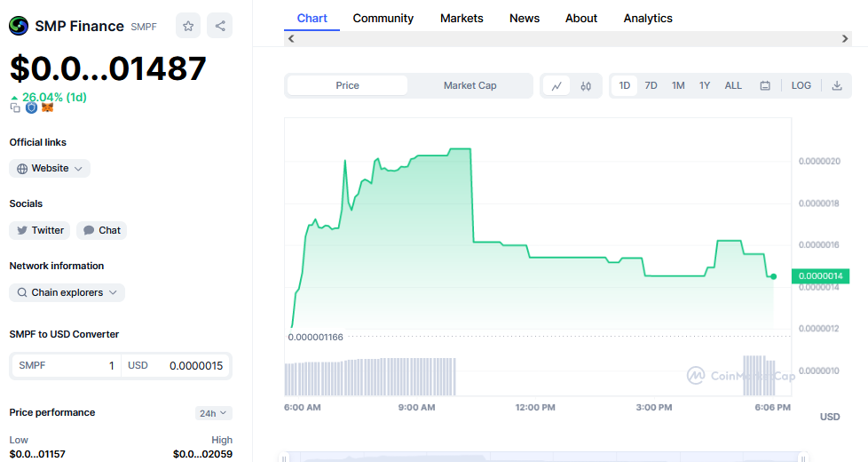
Task: Copy contract address icon
Action: pyautogui.click(x=15, y=108)
